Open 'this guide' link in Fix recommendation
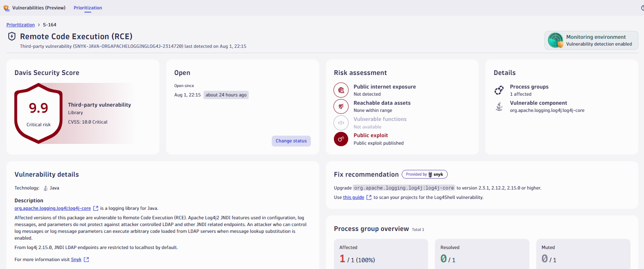The height and width of the screenshot is (269, 644). pos(353,197)
